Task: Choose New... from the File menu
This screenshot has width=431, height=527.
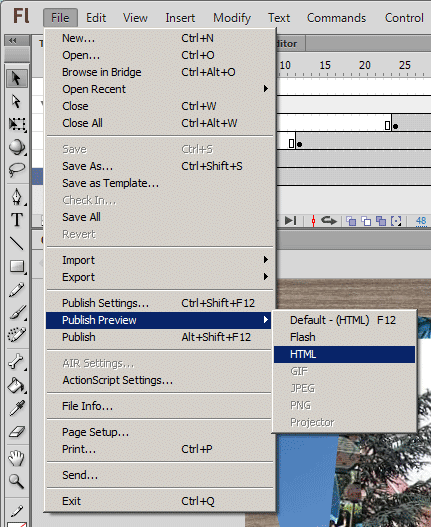Action: click(159, 38)
